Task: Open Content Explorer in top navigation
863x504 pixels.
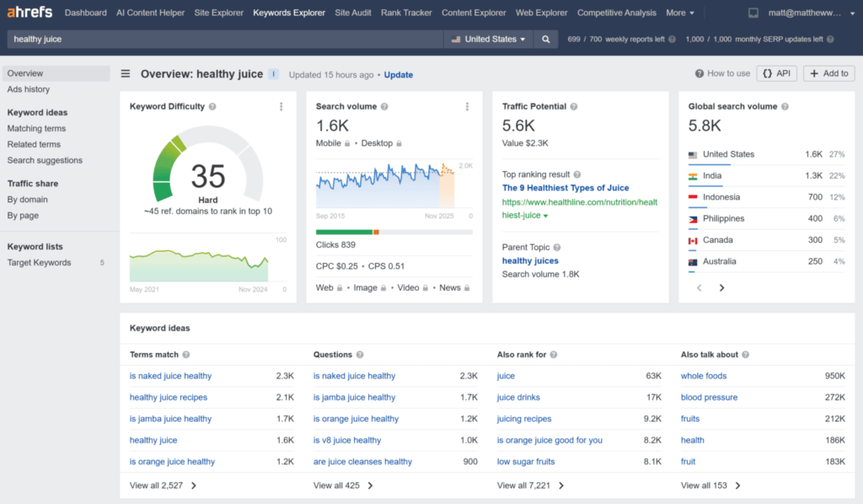Action: (474, 13)
